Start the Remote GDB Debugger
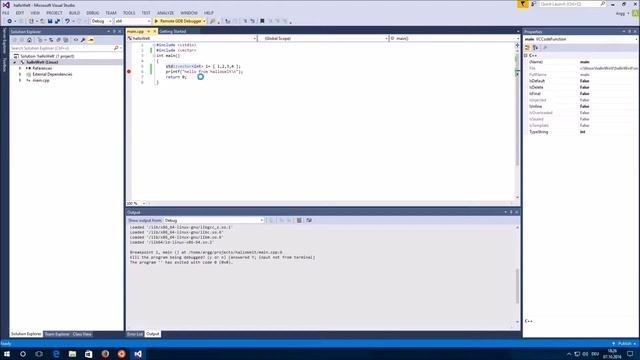Image resolution: width=640 pixels, height=360 pixels. point(178,21)
